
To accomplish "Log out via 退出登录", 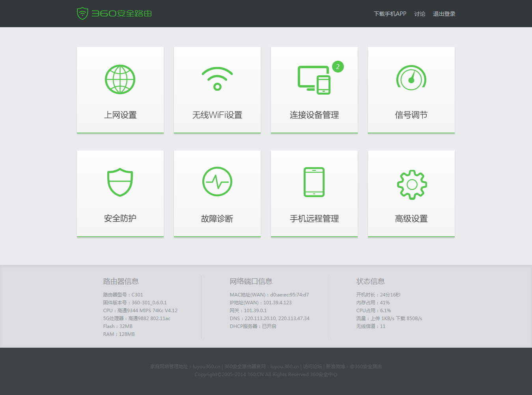I will coord(444,14).
